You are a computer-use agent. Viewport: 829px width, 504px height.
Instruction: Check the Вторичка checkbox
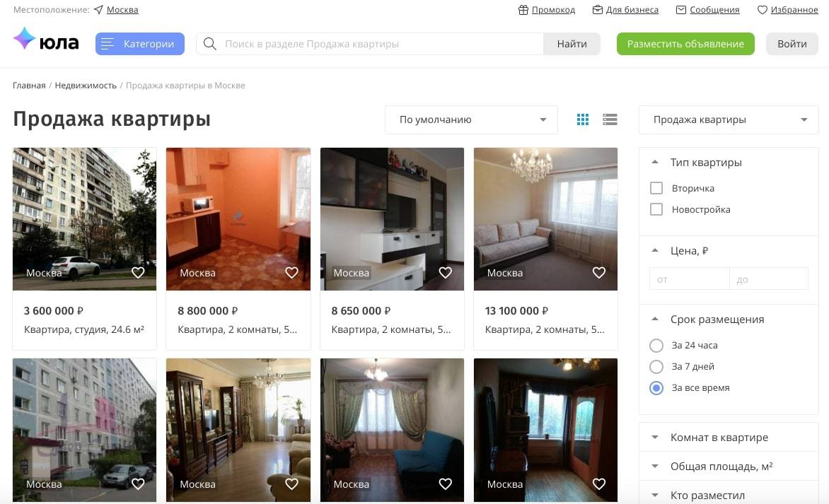coord(656,188)
